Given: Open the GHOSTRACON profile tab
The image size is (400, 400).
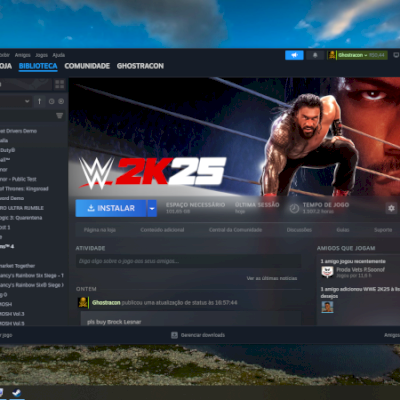Looking at the screenshot, I should (140, 66).
